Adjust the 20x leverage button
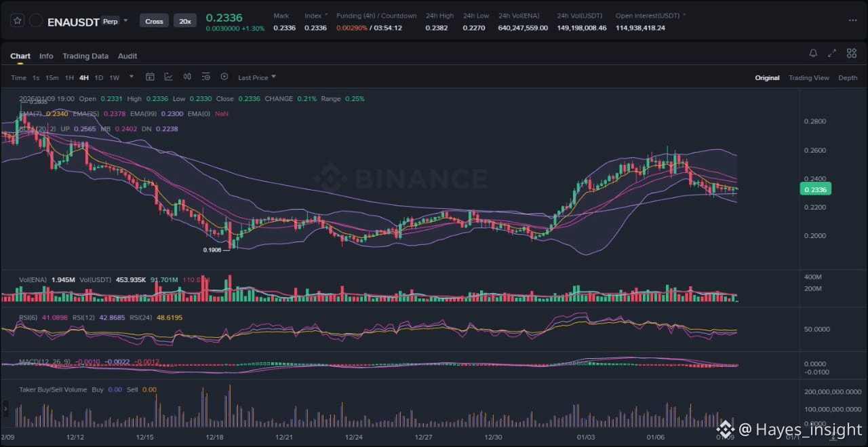Viewport: 868px width, 447px height. 184,21
